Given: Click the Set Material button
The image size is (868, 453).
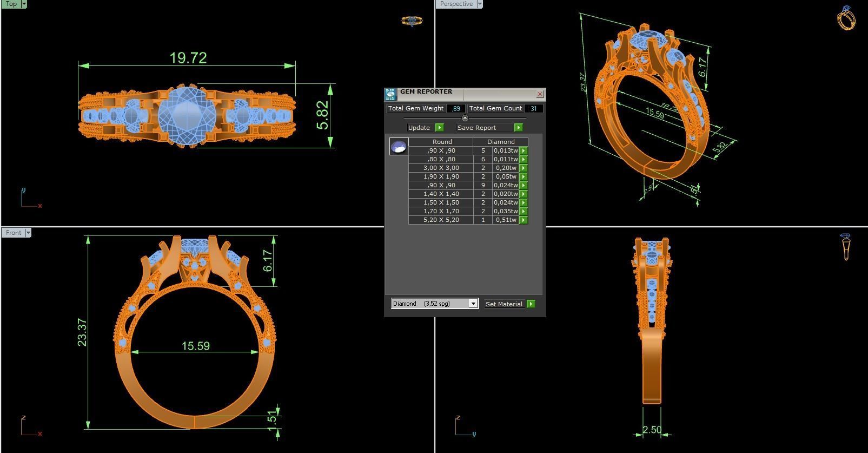Looking at the screenshot, I should pos(505,304).
